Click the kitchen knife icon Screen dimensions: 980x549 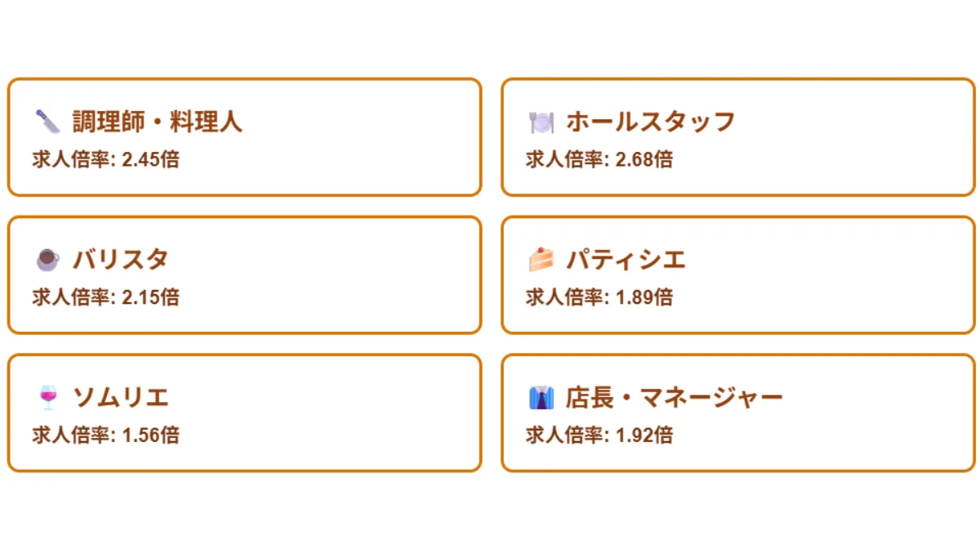pos(48,122)
